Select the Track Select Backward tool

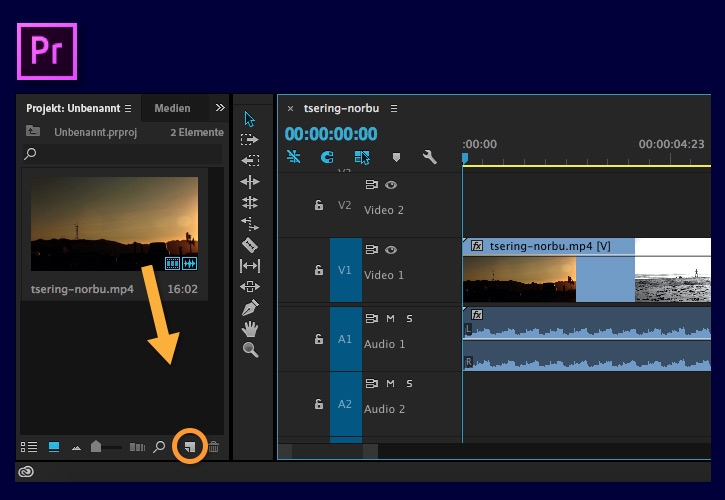tap(250, 160)
